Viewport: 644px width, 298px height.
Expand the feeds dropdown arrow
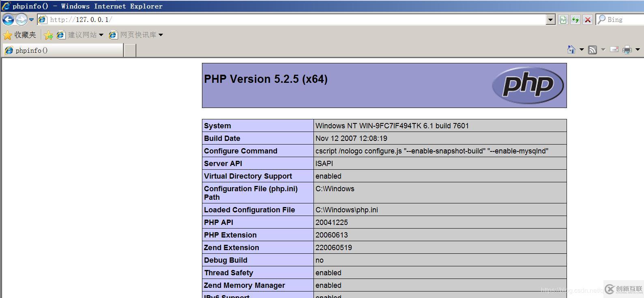tap(603, 50)
